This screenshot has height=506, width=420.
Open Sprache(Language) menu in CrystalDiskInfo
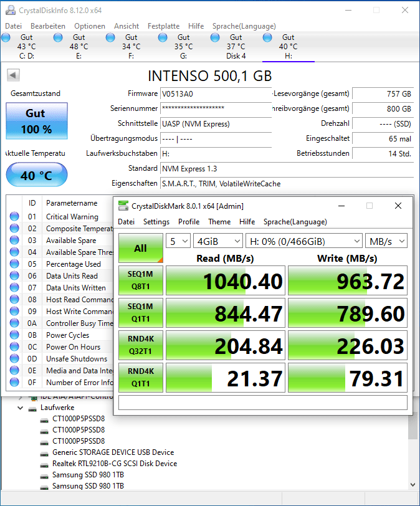click(244, 26)
